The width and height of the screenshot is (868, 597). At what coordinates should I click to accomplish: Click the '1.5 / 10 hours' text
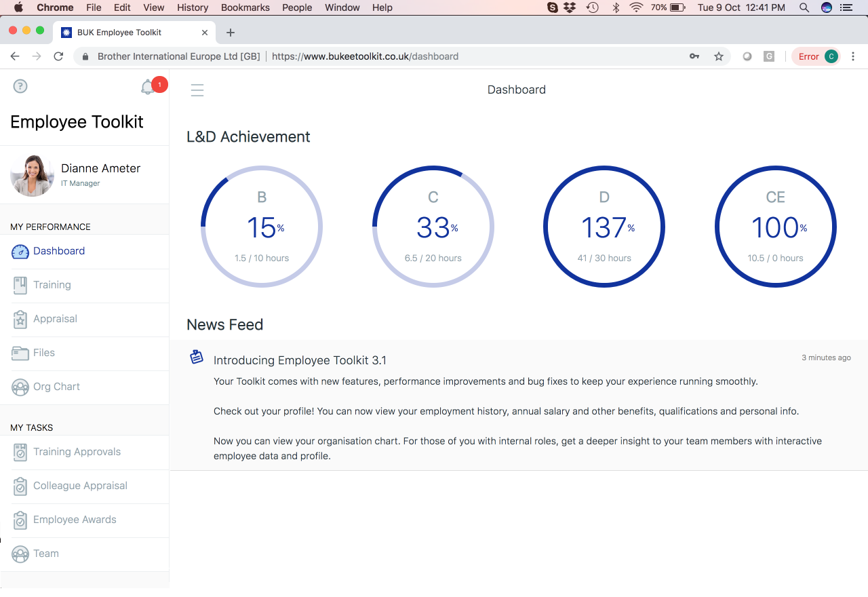pos(262,258)
